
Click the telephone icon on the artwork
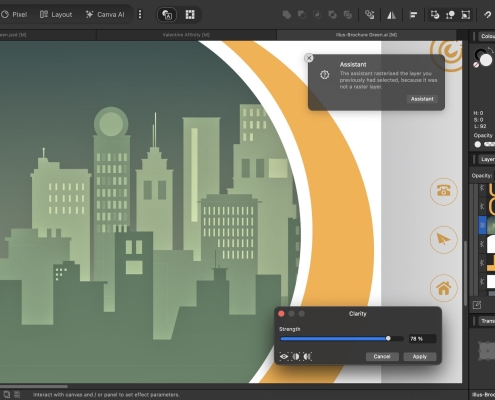[x=443, y=192]
